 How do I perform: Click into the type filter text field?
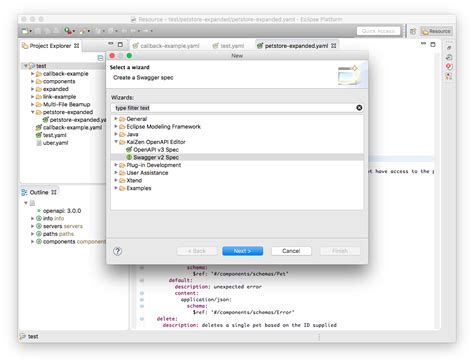233,108
